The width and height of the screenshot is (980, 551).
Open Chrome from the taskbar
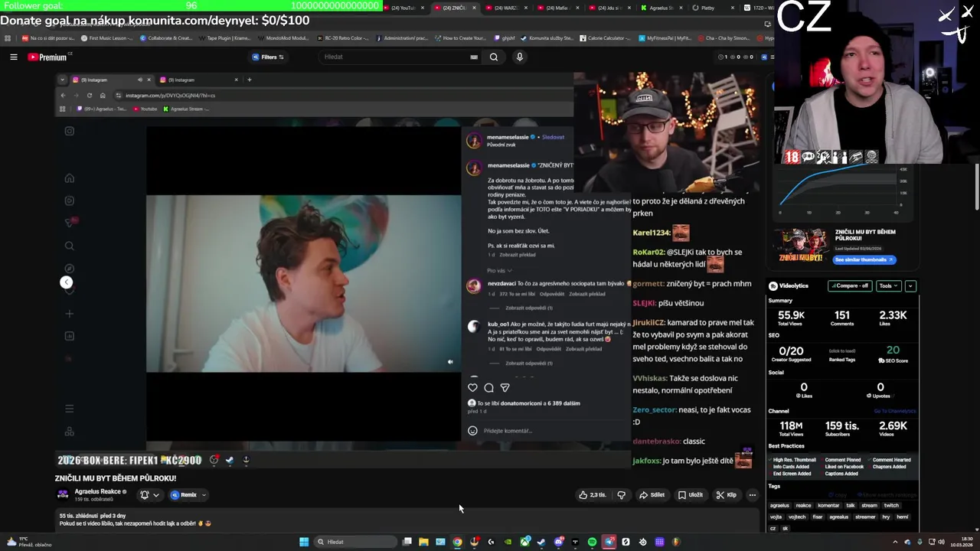tap(457, 542)
